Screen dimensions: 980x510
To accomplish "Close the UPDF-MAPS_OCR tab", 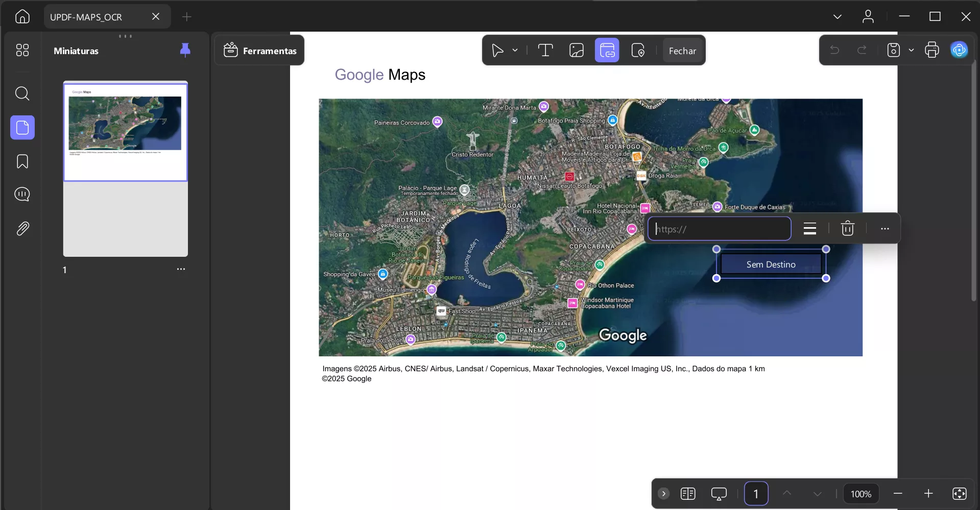I will point(156,17).
